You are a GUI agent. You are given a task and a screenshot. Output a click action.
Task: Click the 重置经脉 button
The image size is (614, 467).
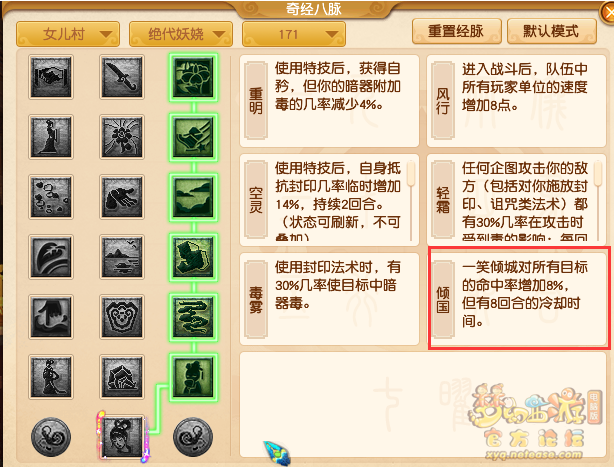456,31
